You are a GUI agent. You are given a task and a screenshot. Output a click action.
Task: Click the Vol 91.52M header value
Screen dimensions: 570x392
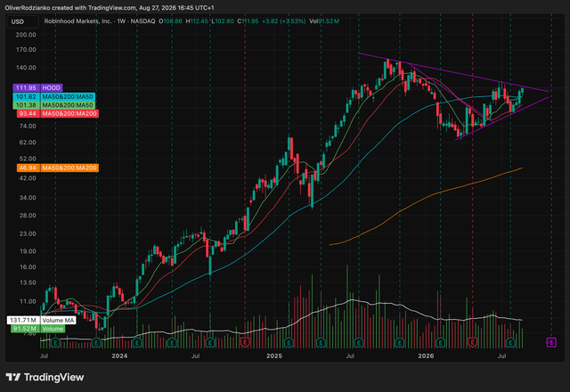324,21
